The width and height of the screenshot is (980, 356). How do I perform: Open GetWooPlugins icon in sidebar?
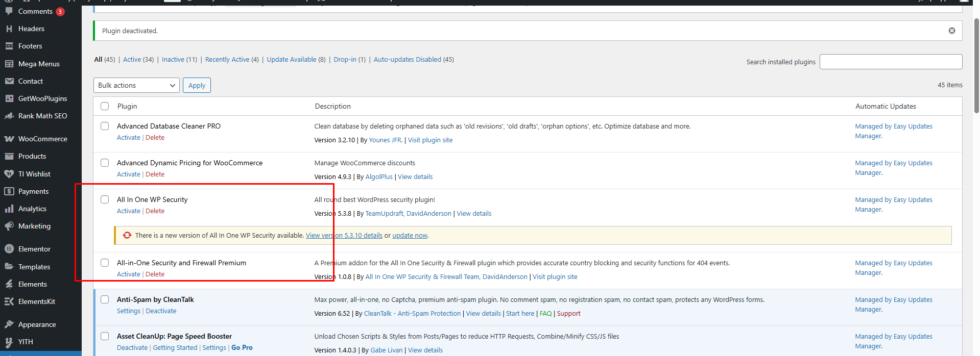coord(9,98)
